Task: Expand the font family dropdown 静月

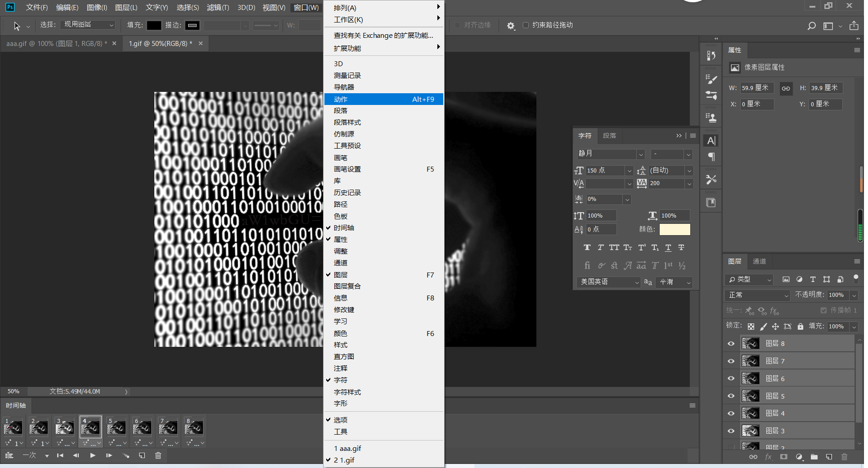Action: [641, 154]
